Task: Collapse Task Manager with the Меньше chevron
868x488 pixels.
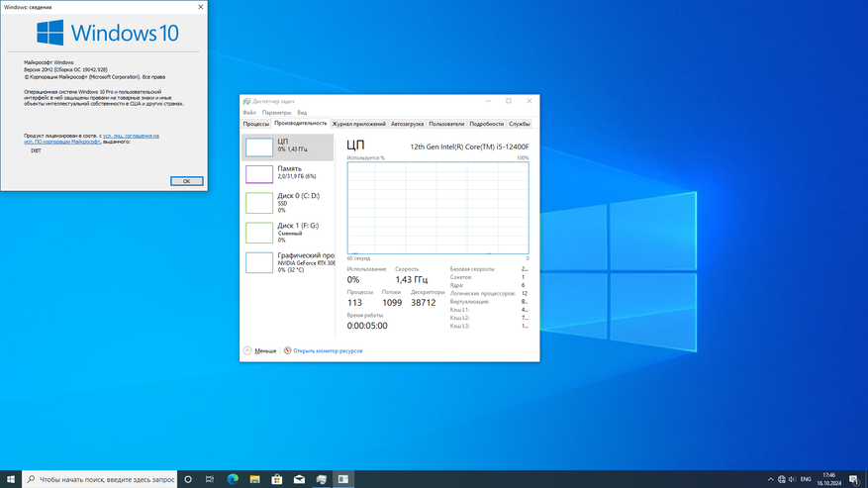Action: coord(248,350)
